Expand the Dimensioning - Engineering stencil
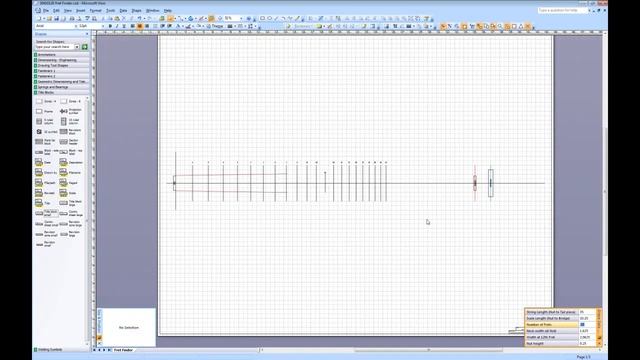The width and height of the screenshot is (640, 360). [x=61, y=60]
